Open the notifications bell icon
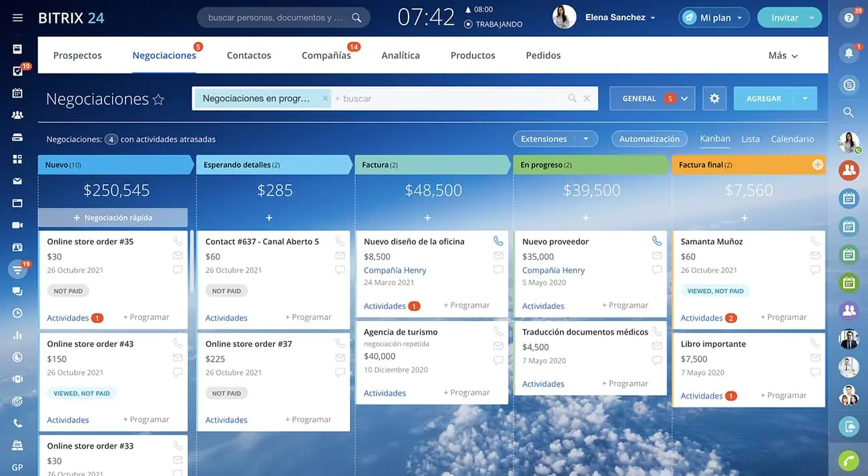The image size is (868, 476). pyautogui.click(x=849, y=53)
